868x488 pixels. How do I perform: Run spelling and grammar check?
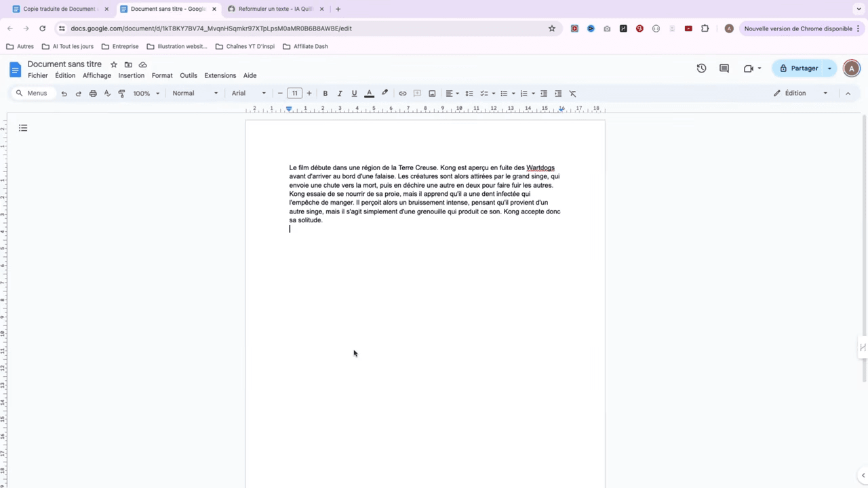pyautogui.click(x=107, y=94)
